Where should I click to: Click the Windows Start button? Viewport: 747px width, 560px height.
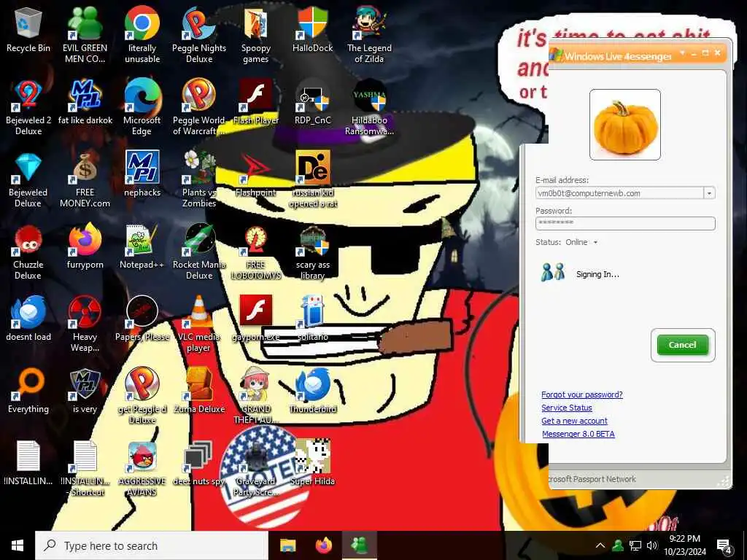click(x=18, y=545)
